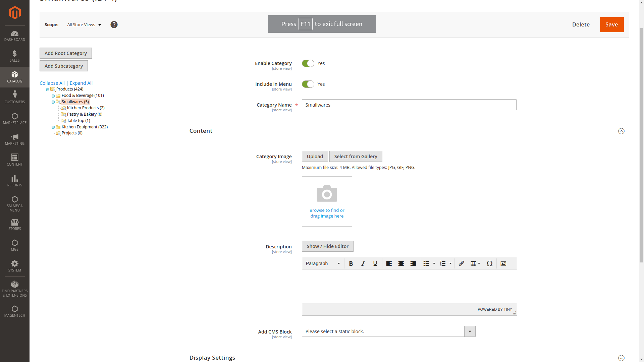
Task: Collapse the Display Settings section
Action: pyautogui.click(x=621, y=357)
